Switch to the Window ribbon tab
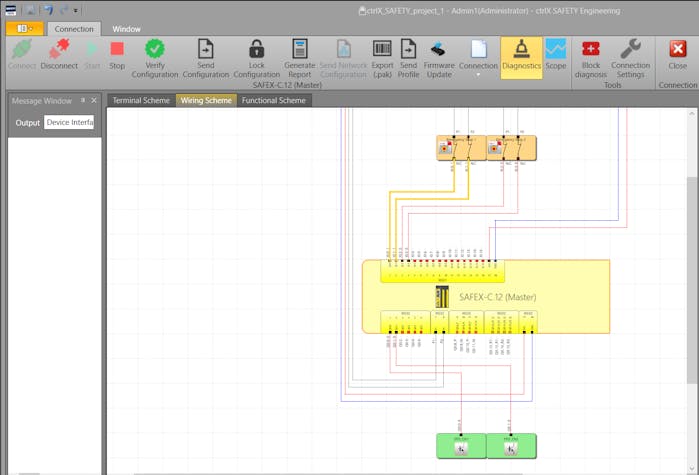This screenshot has height=475, width=699. 126,29
